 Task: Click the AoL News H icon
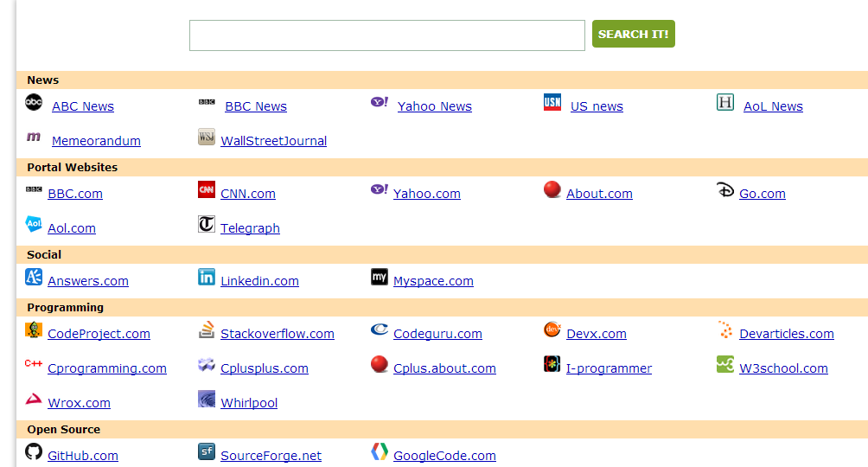[x=725, y=103]
